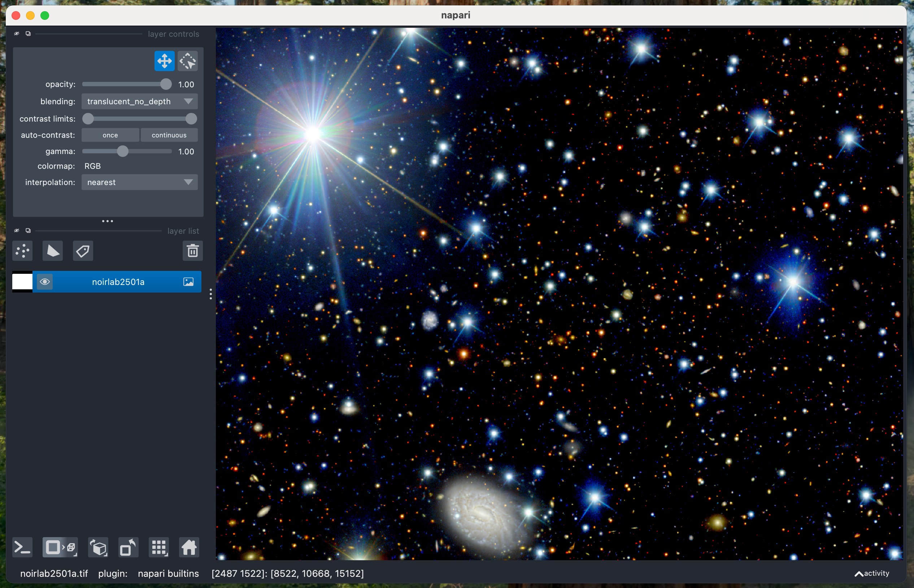Delete selected layer with trash icon
The width and height of the screenshot is (914, 588).
coord(192,251)
